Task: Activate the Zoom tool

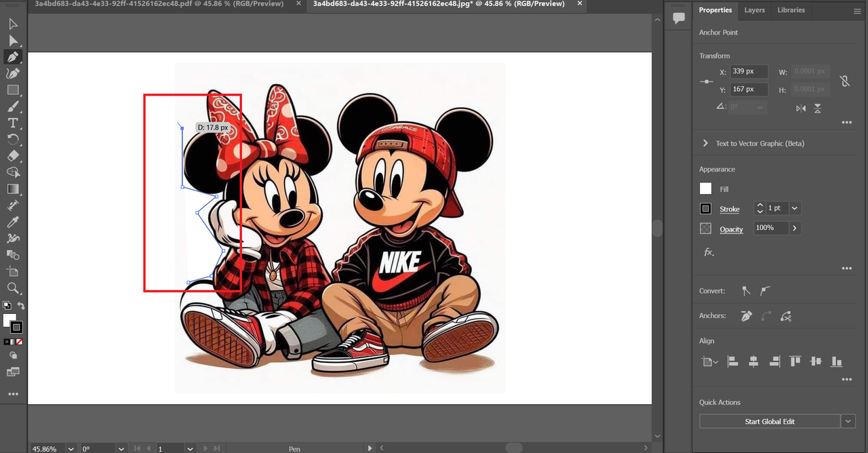Action: pos(13,288)
